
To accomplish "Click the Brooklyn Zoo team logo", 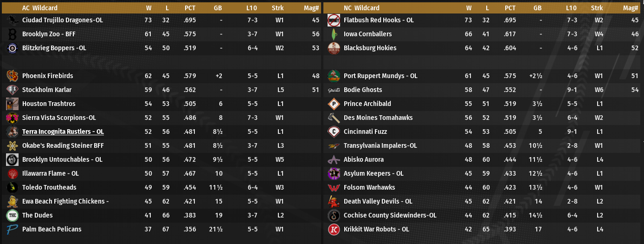I will (x=12, y=34).
